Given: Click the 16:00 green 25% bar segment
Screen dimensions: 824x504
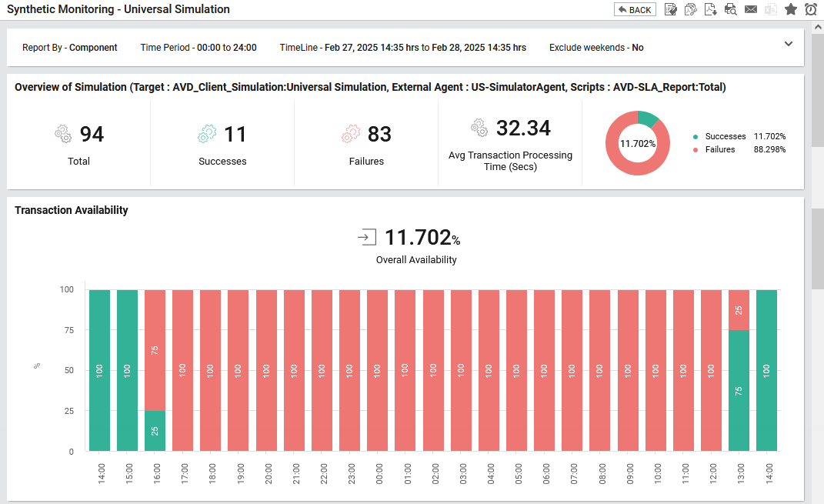Looking at the screenshot, I should [155, 431].
